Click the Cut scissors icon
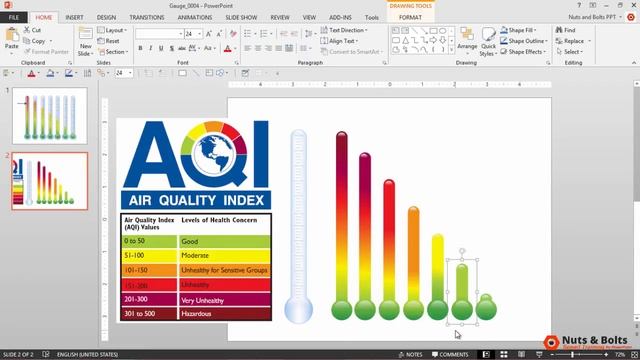The width and height of the screenshot is (640, 360). coord(27,30)
